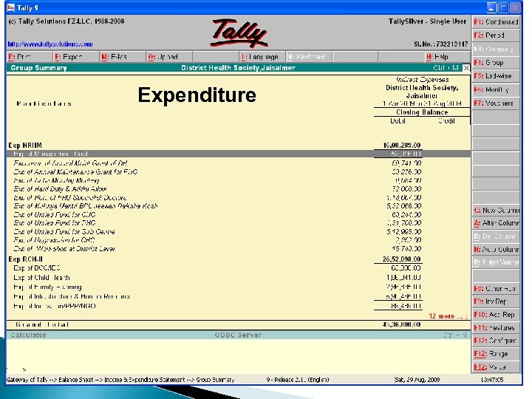Show the F6: Monthly breakdown
This screenshot has height=399, width=532.
496,89
